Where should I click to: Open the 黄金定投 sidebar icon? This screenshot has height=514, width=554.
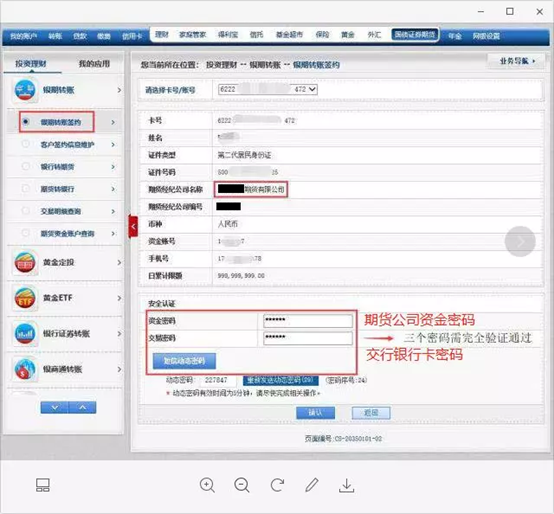tap(24, 262)
